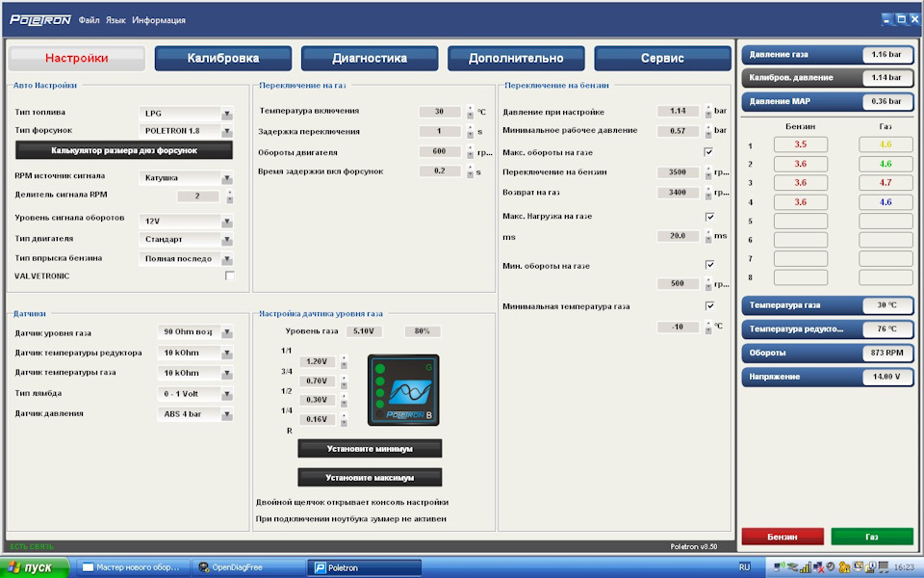This screenshot has width=924, height=578.
Task: Increase the 1/1 gas level voltage stepper
Action: (x=345, y=358)
